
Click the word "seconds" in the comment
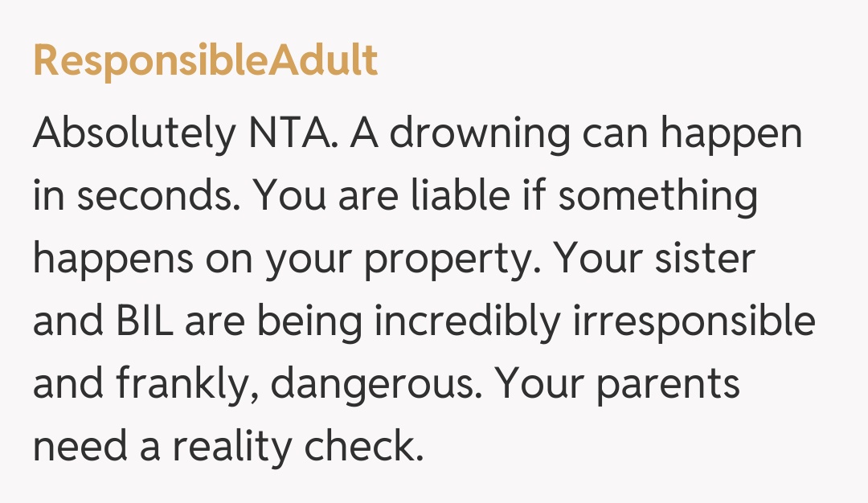click(167, 196)
